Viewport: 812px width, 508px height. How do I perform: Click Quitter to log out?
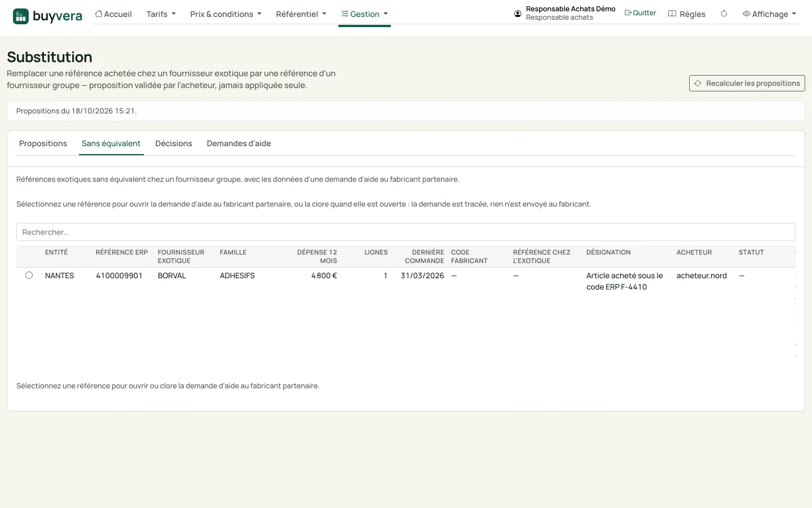tap(640, 13)
